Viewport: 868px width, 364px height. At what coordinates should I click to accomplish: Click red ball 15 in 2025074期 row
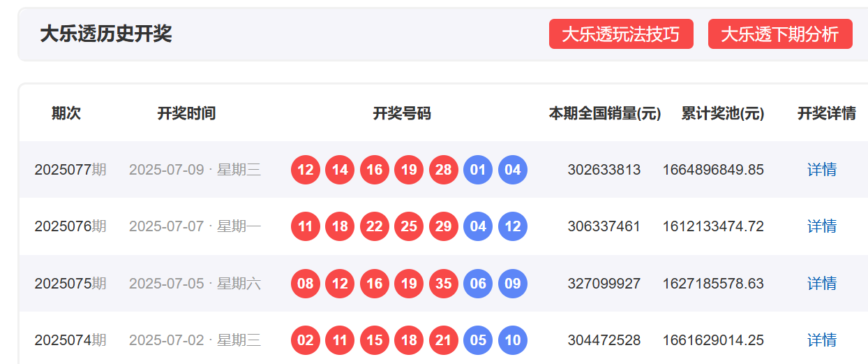pyautogui.click(x=375, y=340)
